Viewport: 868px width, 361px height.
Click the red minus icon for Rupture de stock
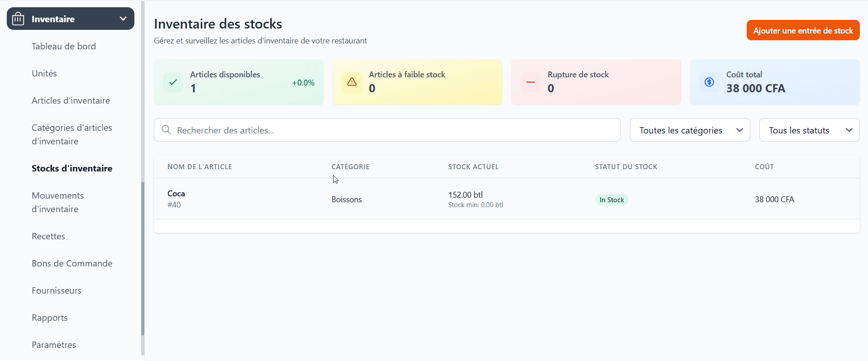[x=530, y=82]
